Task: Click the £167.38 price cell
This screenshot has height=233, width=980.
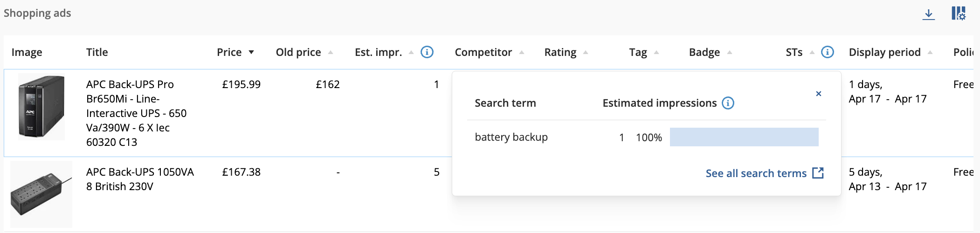Action: click(241, 172)
